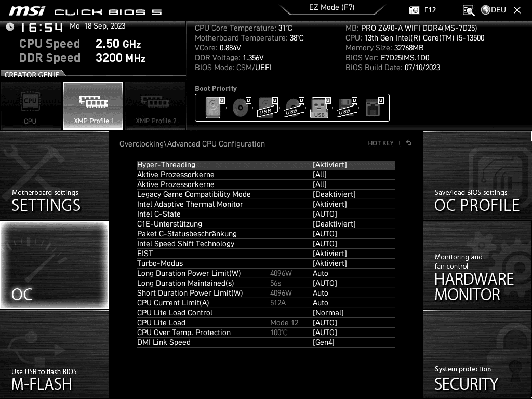The height and width of the screenshot is (399, 532).
Task: Open the SECURITY section
Action: [x=477, y=354]
